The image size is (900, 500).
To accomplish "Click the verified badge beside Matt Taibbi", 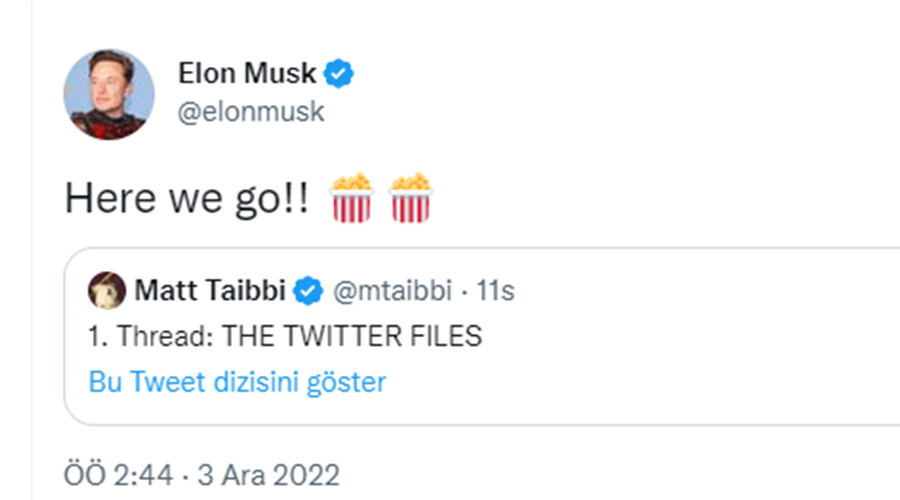I will click(310, 291).
